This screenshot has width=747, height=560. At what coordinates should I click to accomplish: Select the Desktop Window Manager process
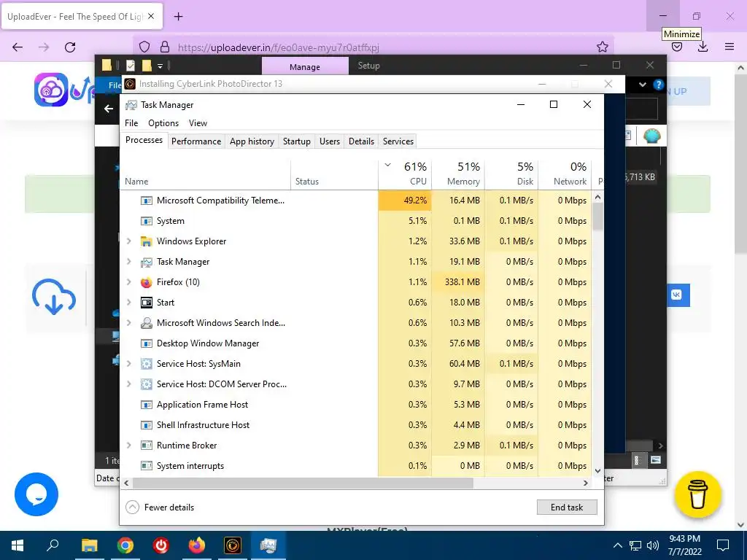point(355,343)
